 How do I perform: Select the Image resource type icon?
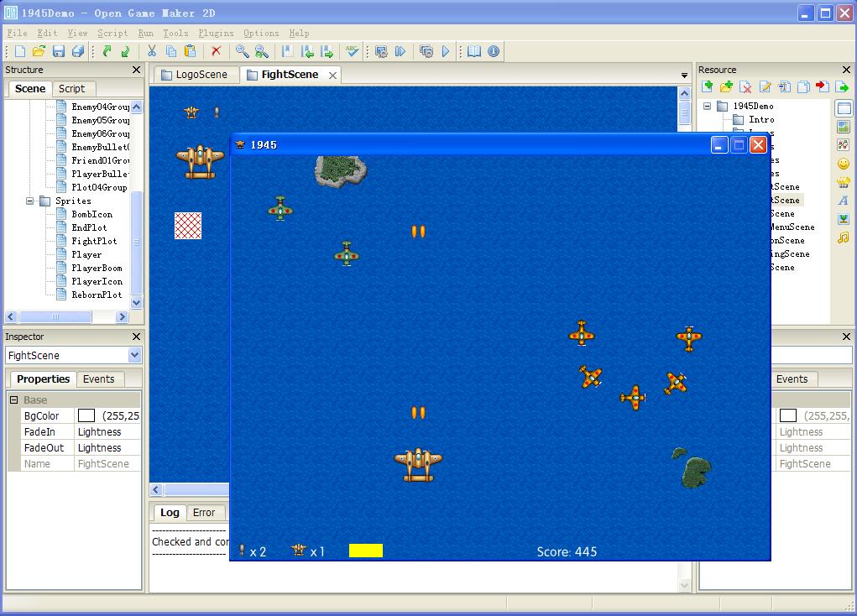click(x=844, y=127)
